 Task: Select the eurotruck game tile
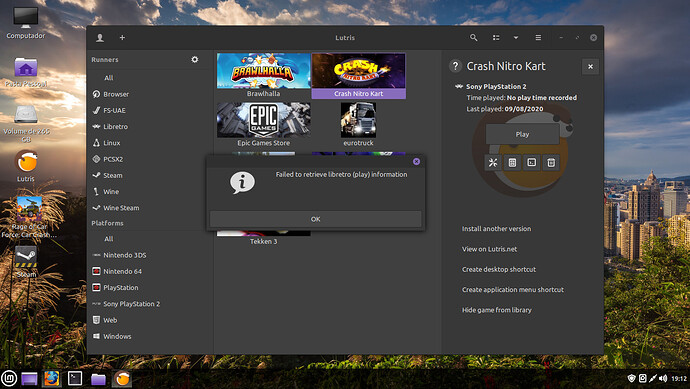pyautogui.click(x=358, y=125)
